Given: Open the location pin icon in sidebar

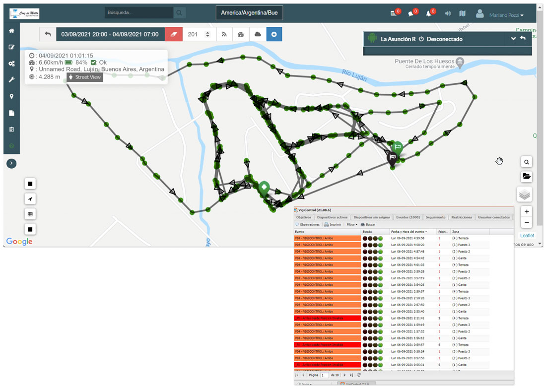Looking at the screenshot, I should (x=11, y=96).
